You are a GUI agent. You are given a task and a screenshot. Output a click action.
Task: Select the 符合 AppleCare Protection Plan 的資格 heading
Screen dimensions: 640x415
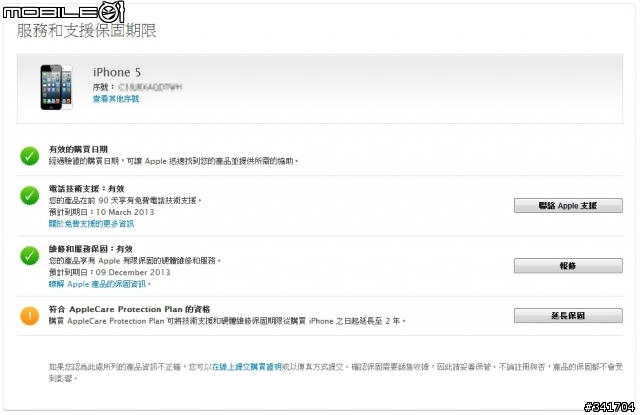tap(129, 309)
